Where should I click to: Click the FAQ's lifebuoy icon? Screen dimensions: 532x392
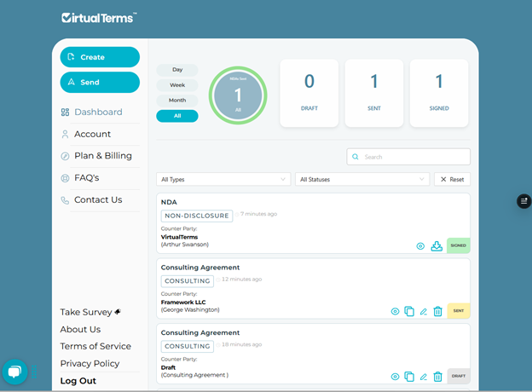[65, 178]
